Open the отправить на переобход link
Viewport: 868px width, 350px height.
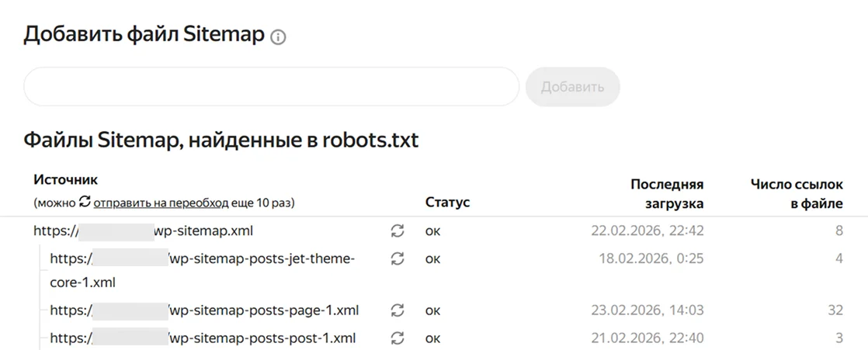(161, 203)
